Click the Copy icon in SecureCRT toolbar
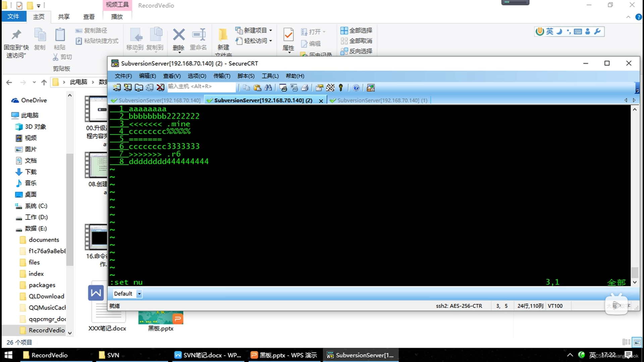 246,87
